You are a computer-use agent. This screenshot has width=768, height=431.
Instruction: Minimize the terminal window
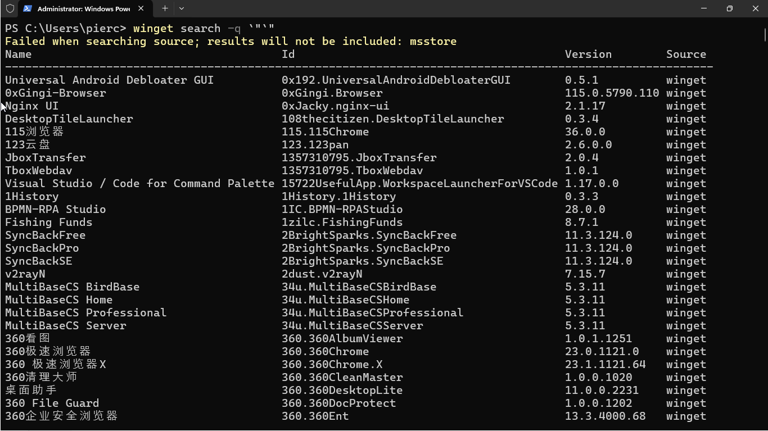(704, 8)
